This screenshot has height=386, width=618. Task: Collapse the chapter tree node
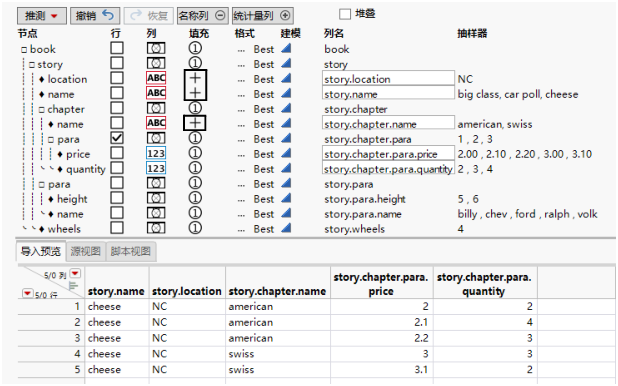point(41,110)
